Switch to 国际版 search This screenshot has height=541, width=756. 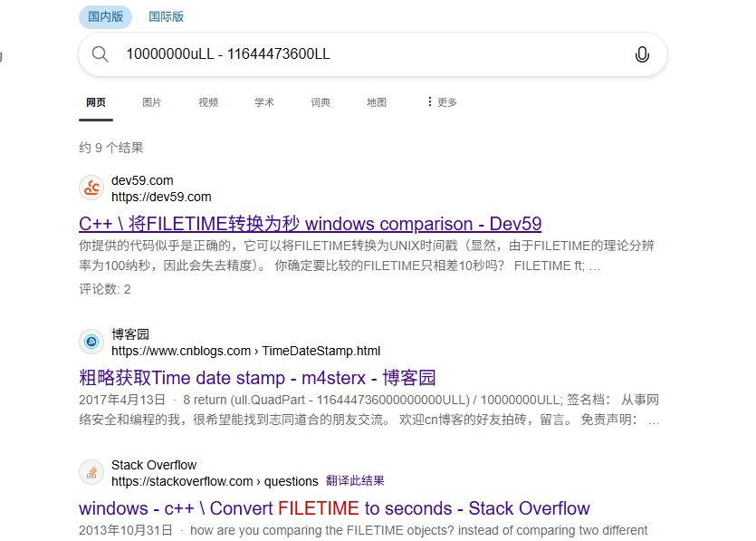[166, 17]
